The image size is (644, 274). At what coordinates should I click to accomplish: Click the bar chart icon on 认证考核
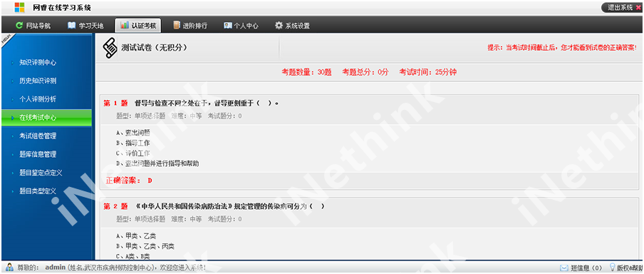coord(125,26)
